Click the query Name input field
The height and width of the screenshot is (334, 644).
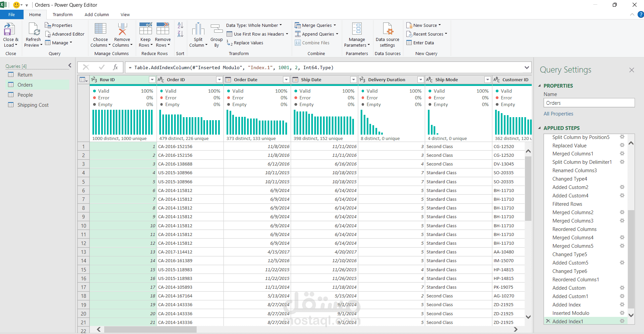click(589, 103)
